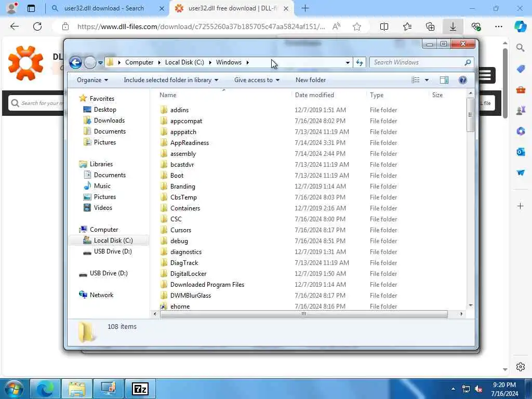Select Windows breadcrumb segment
The height and width of the screenshot is (399, 532).
point(229,62)
